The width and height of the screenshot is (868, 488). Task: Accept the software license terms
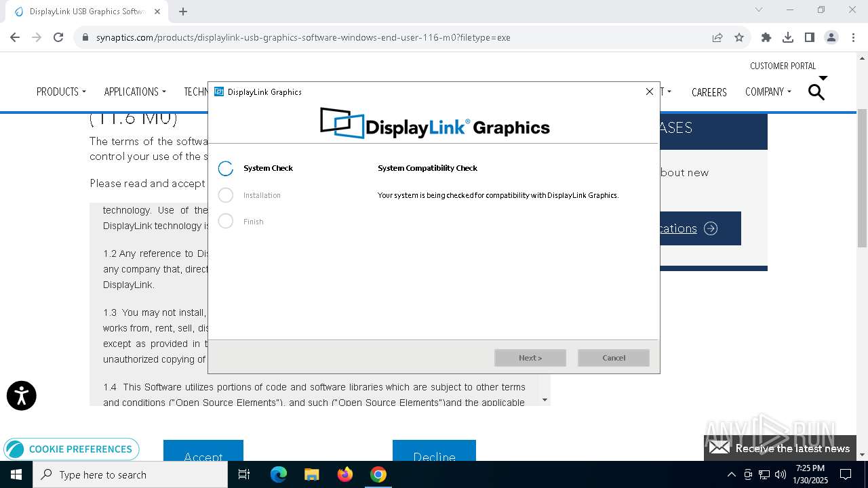(x=203, y=451)
